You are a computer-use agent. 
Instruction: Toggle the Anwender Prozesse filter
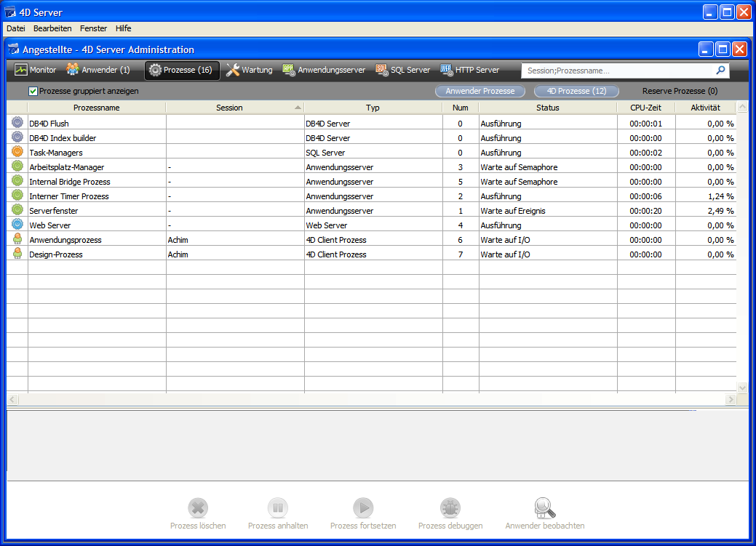pos(480,92)
